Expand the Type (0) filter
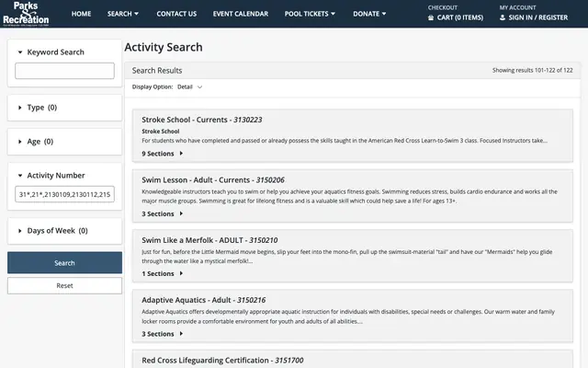 point(38,108)
